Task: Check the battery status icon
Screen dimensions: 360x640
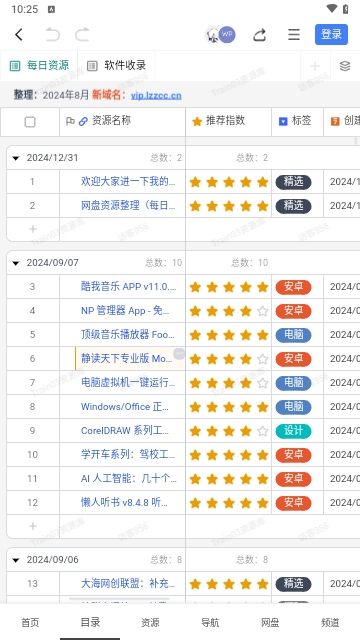Action: click(346, 9)
